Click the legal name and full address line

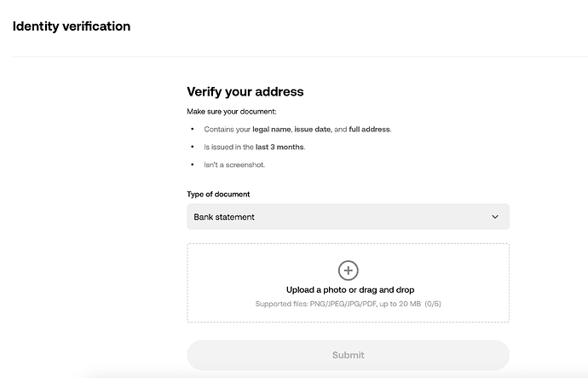(x=297, y=130)
